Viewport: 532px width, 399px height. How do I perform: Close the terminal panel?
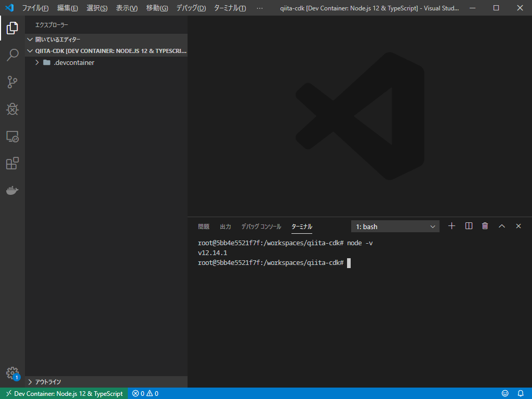518,226
